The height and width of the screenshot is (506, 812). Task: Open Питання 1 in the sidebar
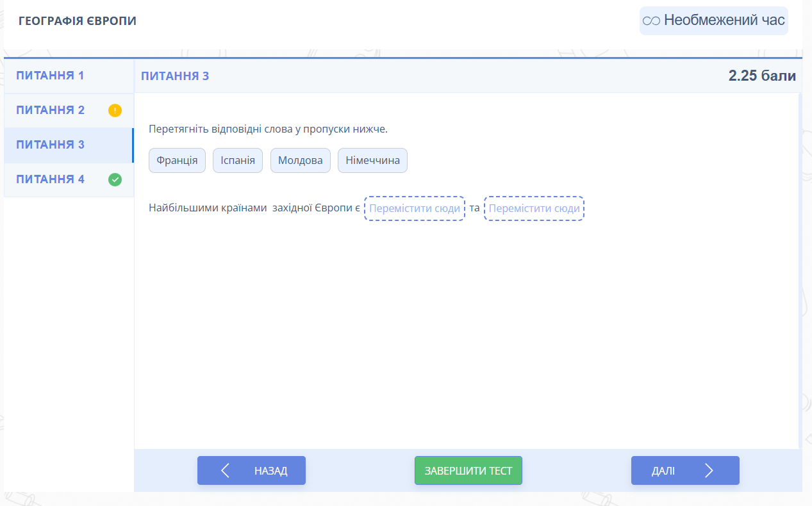click(50, 76)
